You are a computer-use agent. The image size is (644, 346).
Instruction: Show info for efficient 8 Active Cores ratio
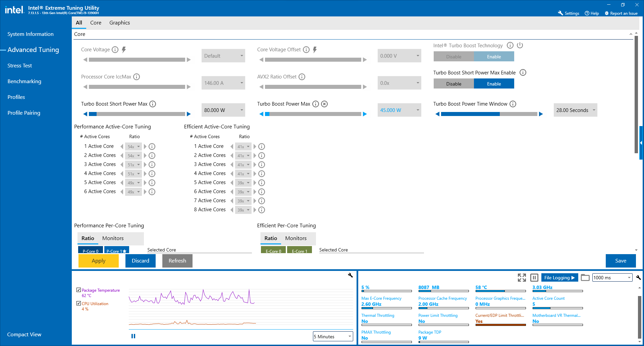point(262,210)
